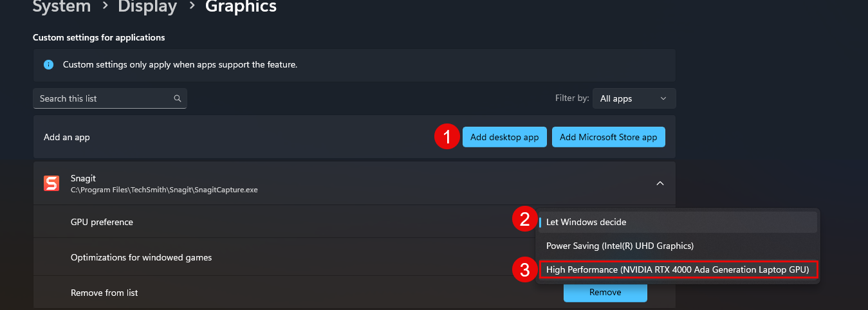Click the red number 3 annotation circle
Image resolution: width=868 pixels, height=310 pixels.
(524, 269)
